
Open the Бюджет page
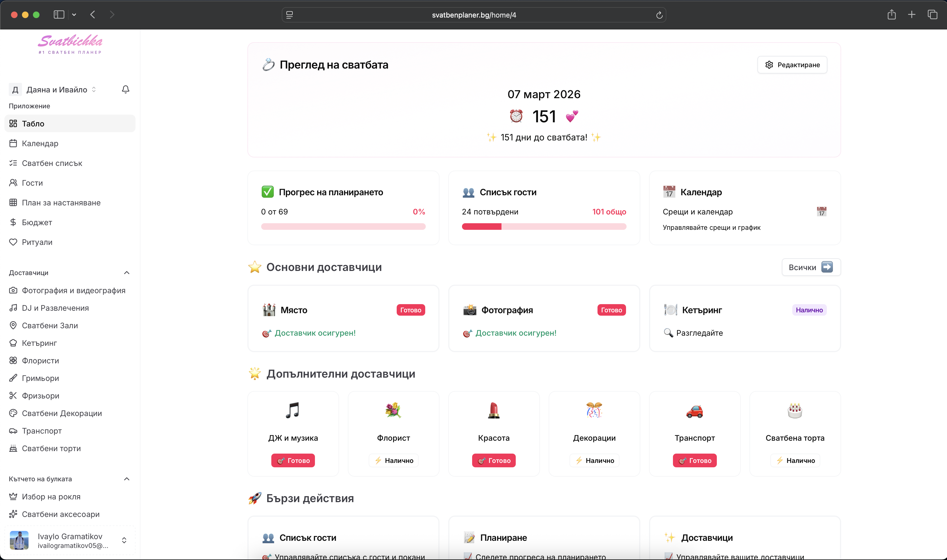coord(36,222)
